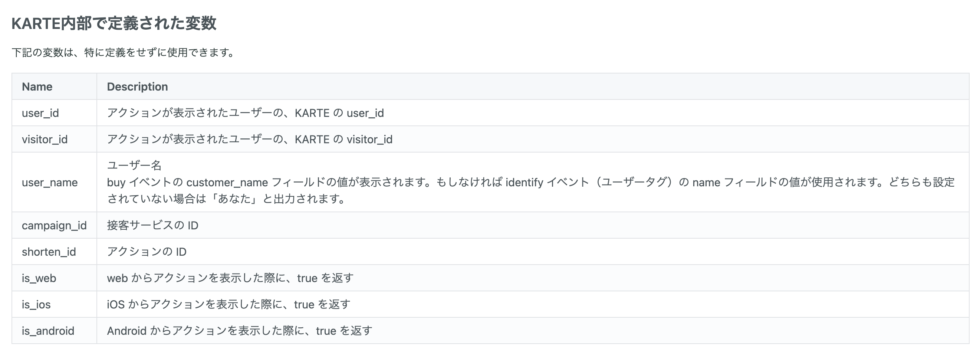Click the user_name description mentioning customer_name フィールド
980x360 pixels.
pyautogui.click(x=530, y=182)
